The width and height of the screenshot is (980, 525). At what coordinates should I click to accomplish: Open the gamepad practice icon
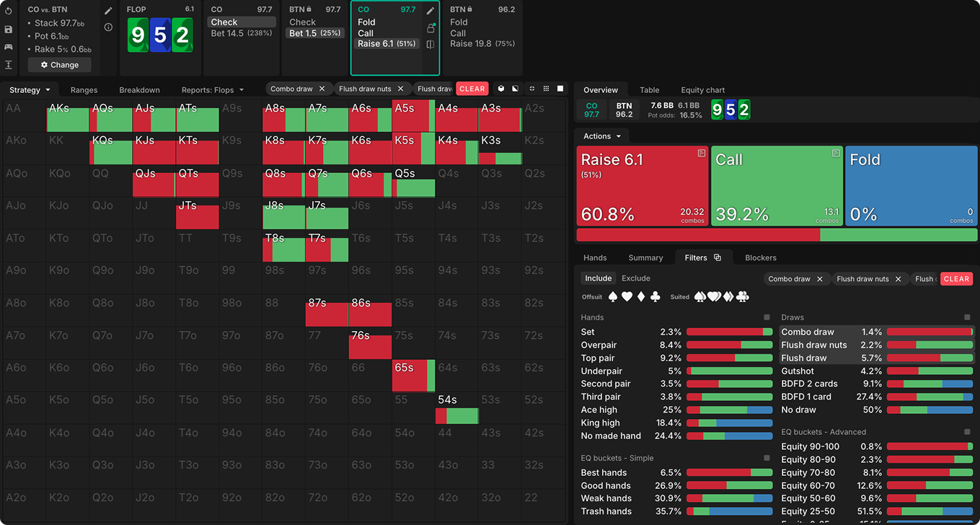tap(9, 47)
